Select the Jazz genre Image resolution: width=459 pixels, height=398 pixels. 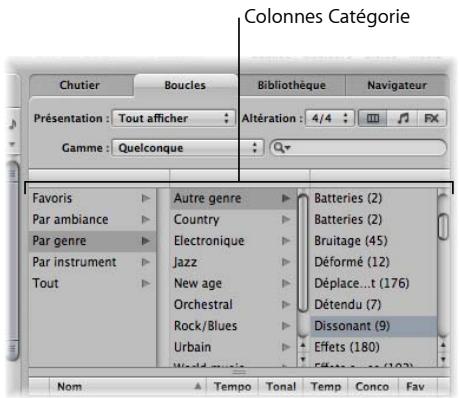[x=233, y=262]
